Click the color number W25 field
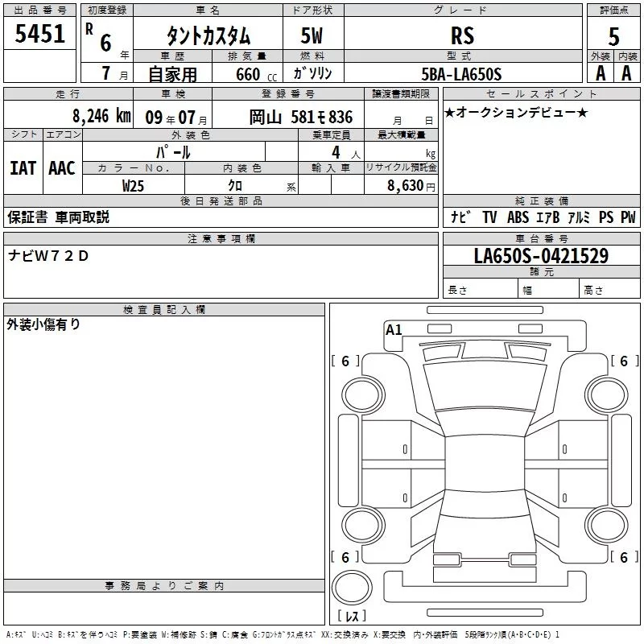Viewport: 644px width, 644px height. pos(134,185)
